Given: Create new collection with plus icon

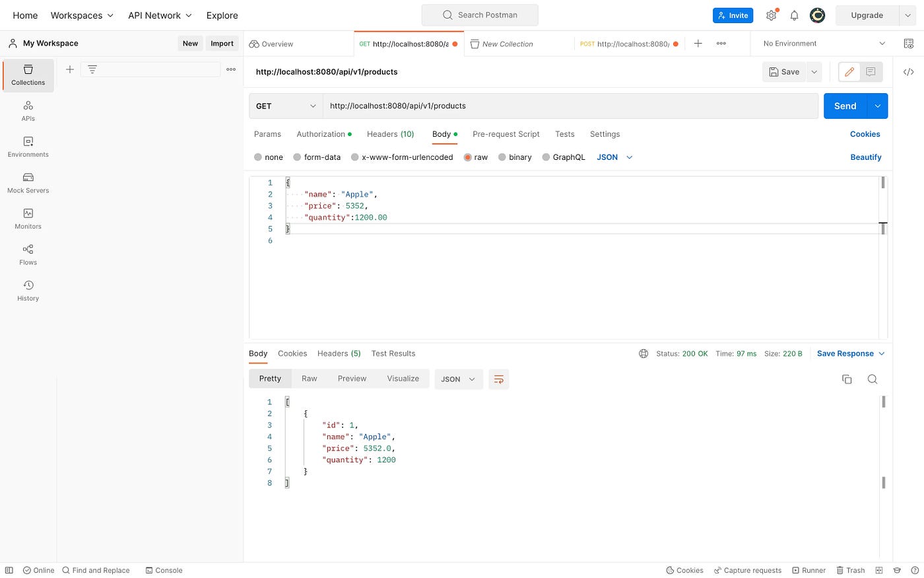Looking at the screenshot, I should pyautogui.click(x=70, y=69).
